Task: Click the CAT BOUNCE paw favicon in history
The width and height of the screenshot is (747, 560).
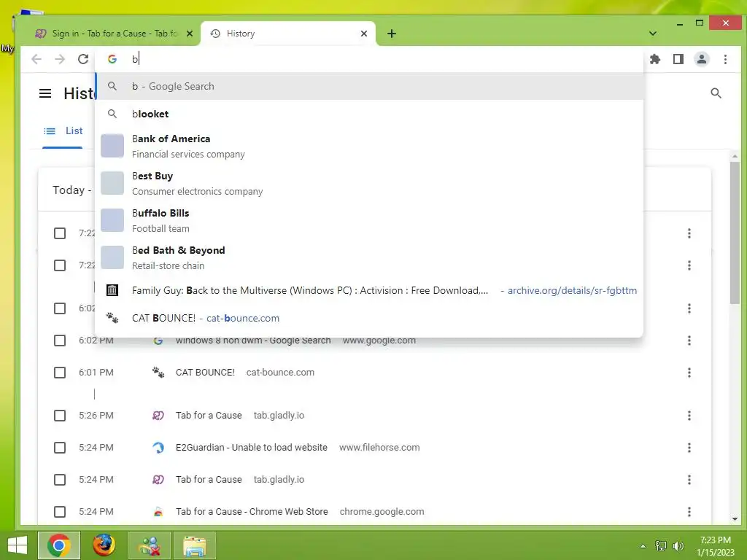Action: point(158,373)
